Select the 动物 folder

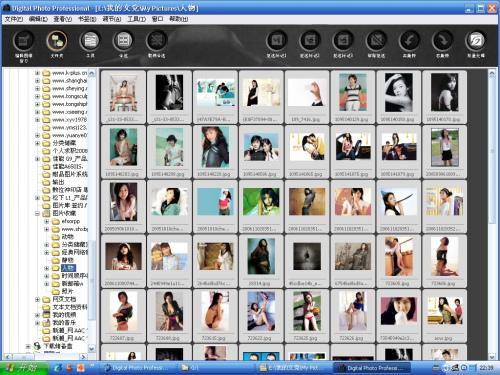pyautogui.click(x=67, y=237)
